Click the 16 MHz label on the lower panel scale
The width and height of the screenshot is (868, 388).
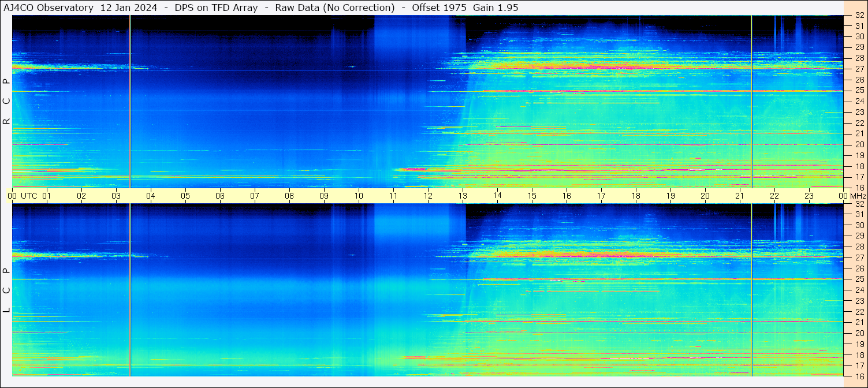point(859,376)
